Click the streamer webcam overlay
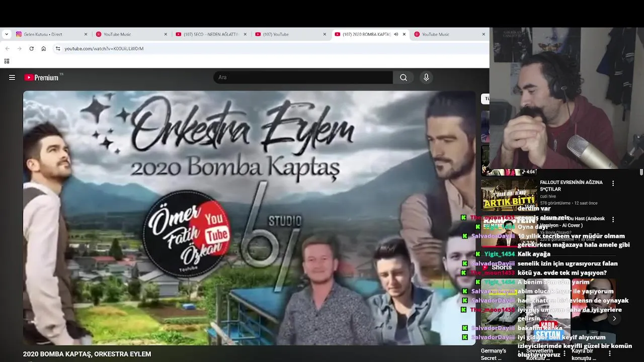The height and width of the screenshot is (362, 644). 567,98
